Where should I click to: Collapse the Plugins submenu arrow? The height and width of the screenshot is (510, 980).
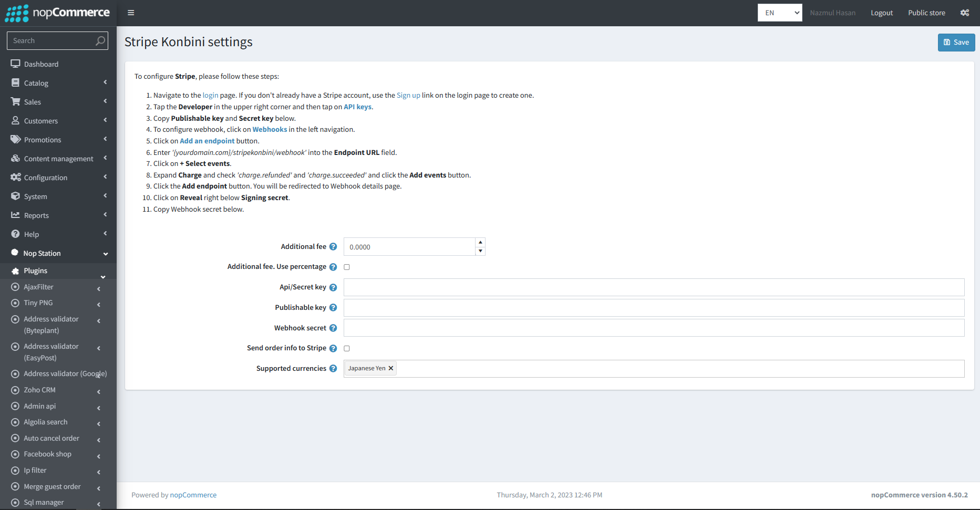tap(103, 277)
